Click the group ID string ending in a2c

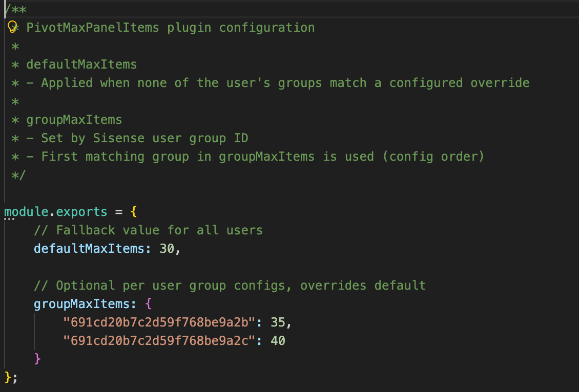[x=159, y=341]
